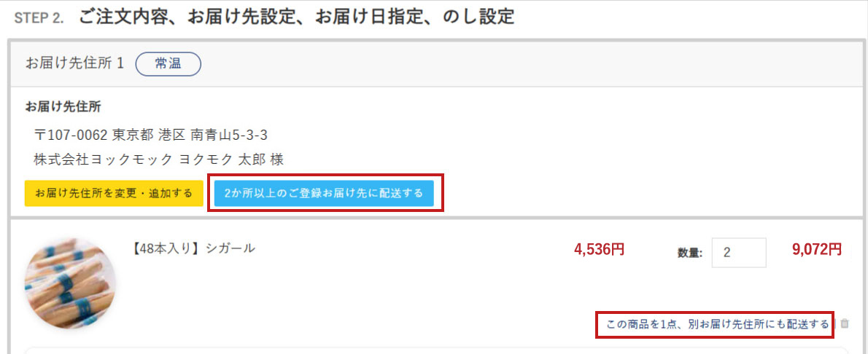Viewport: 868px width, 354px height.
Task: Click the bold お届け先住所 subheading
Action: [63, 107]
